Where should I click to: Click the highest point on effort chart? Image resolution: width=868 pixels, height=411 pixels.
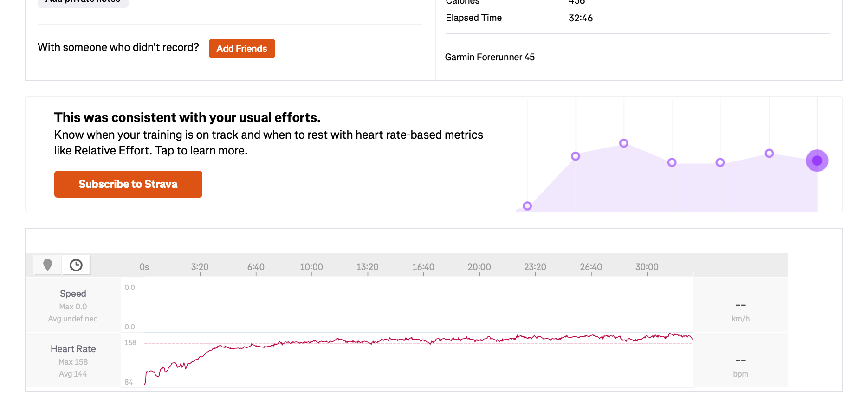(624, 143)
